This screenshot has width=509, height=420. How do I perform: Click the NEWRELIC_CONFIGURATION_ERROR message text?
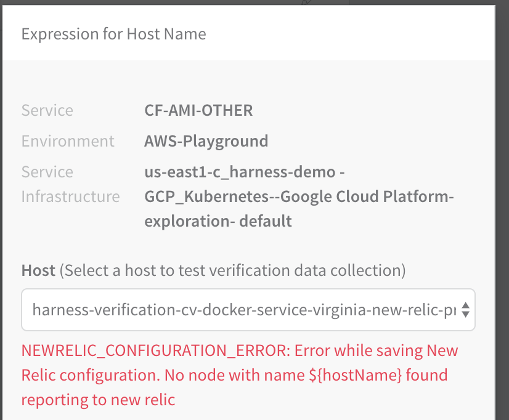[240, 375]
